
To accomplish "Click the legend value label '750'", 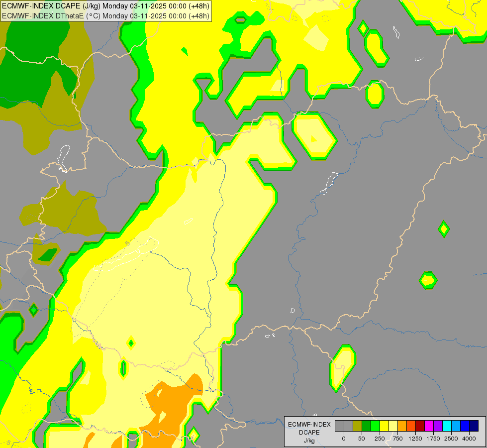I will click(397, 439).
